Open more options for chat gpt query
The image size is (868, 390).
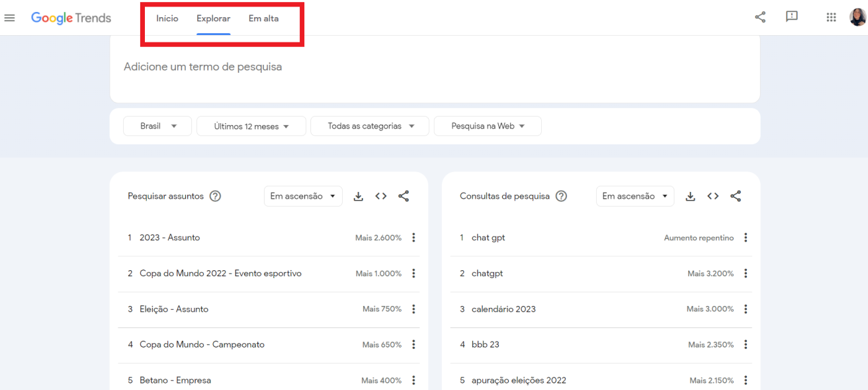(746, 238)
